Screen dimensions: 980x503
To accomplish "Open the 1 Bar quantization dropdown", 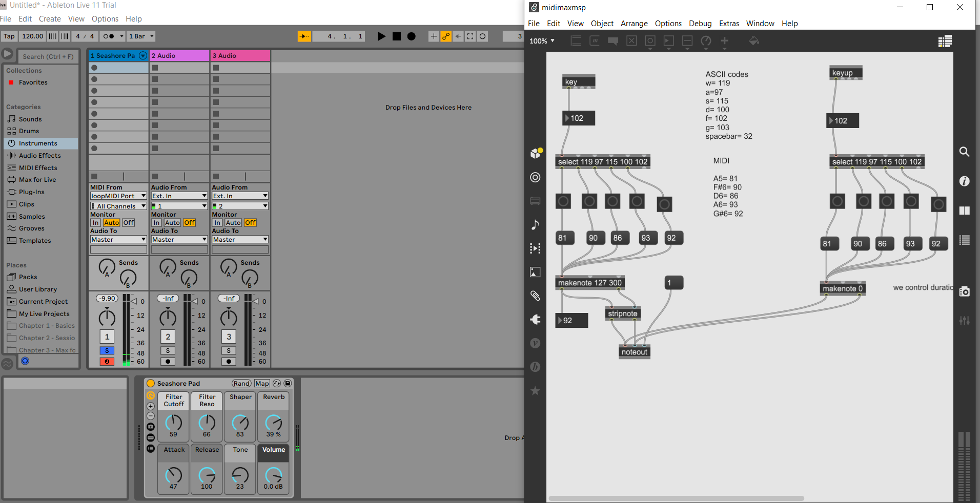I will [x=141, y=36].
